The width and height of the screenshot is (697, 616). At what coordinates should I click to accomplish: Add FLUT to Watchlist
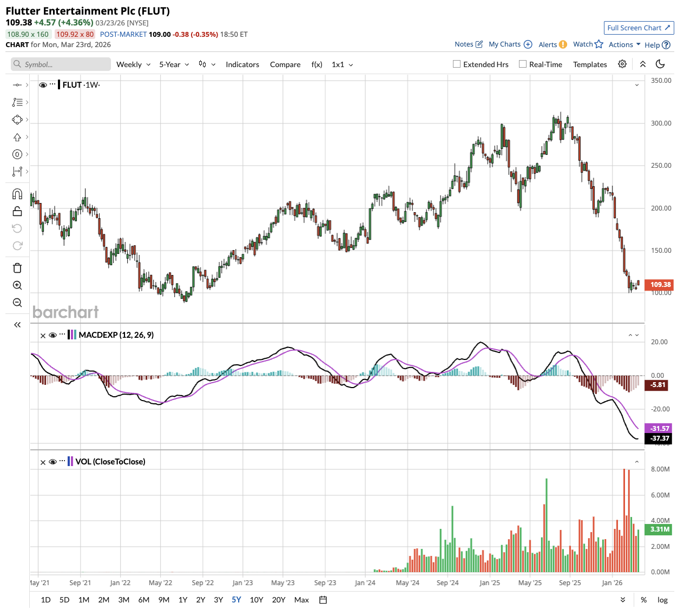click(x=588, y=44)
